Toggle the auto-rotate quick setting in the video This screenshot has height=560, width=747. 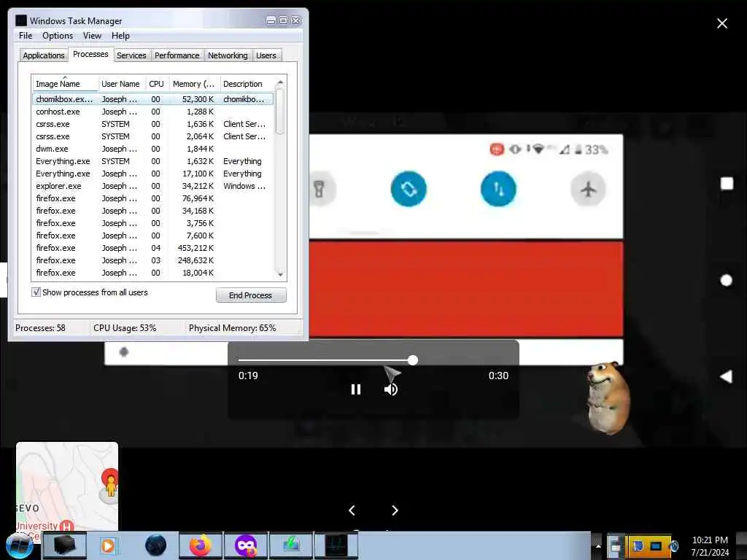(409, 189)
